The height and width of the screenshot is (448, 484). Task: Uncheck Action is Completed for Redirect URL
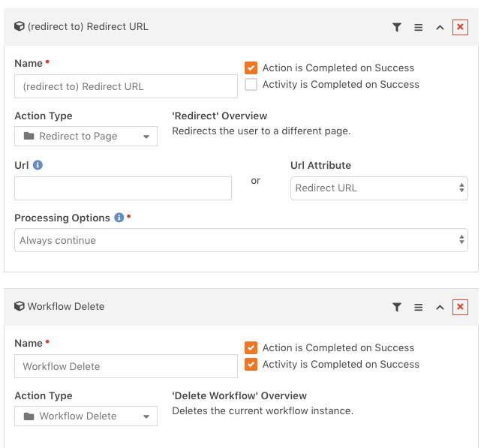[251, 68]
